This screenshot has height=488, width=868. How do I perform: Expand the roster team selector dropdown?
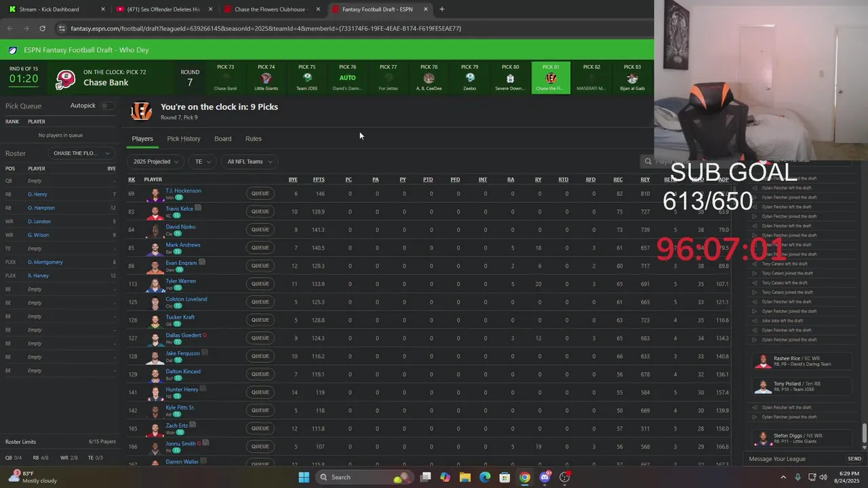(x=81, y=153)
